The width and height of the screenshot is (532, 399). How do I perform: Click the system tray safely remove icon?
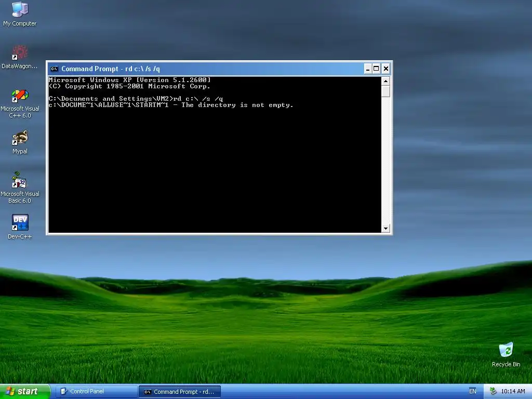pos(493,392)
